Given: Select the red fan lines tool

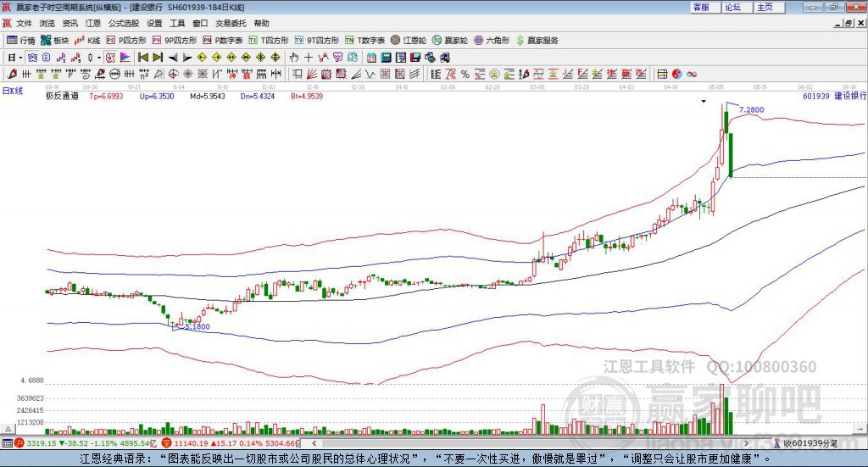Looking at the screenshot, I should click(x=312, y=74).
